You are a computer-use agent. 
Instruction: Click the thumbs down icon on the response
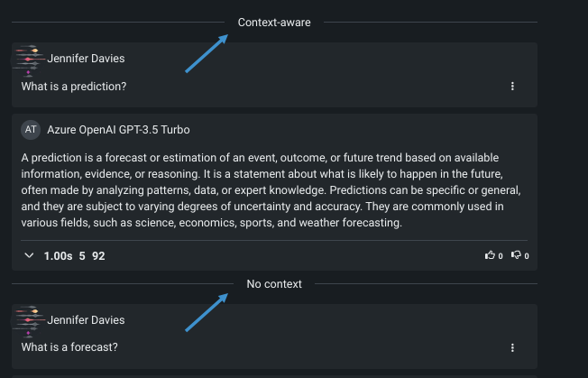(x=516, y=255)
